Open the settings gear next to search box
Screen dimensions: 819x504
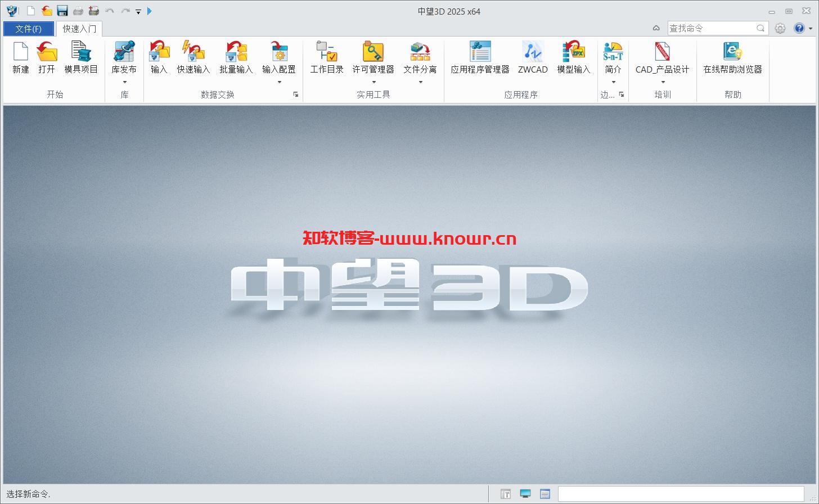780,28
